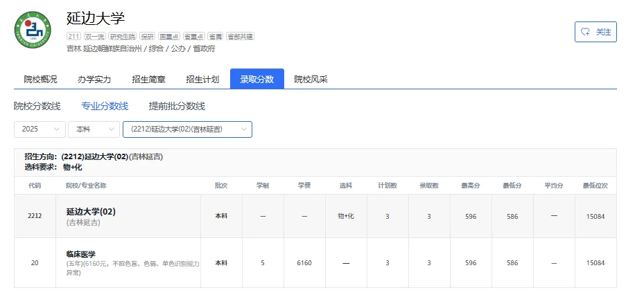Click the 选科 column header
This screenshot has height=297, width=644.
346,186
